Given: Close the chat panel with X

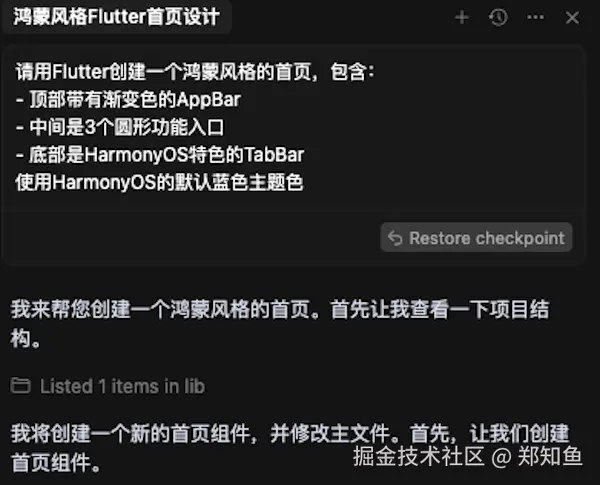Looking at the screenshot, I should (572, 18).
